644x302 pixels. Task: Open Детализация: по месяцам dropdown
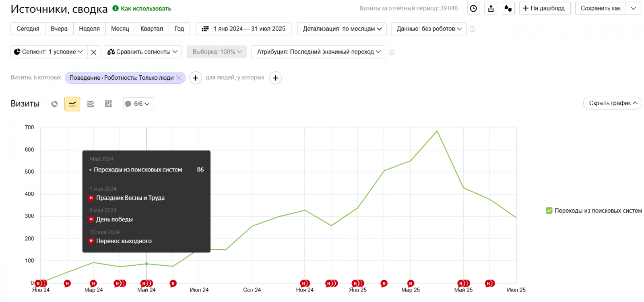coord(342,29)
